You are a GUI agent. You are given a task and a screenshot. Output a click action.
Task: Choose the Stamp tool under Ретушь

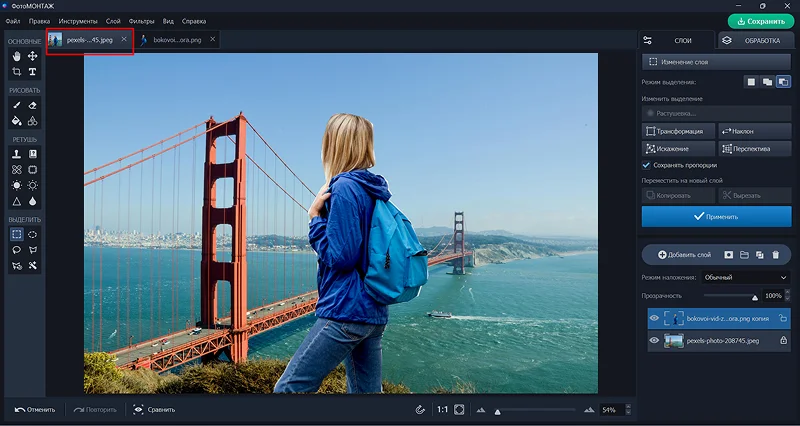17,154
